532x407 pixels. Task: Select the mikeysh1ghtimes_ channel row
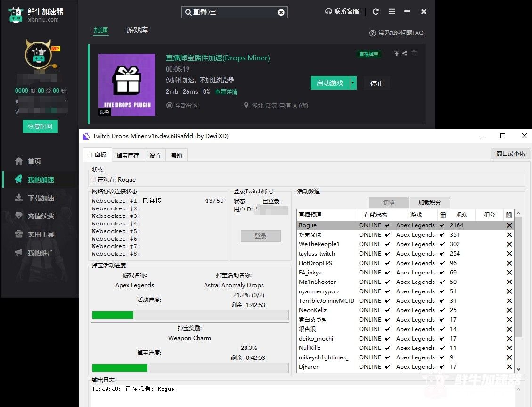coord(405,357)
